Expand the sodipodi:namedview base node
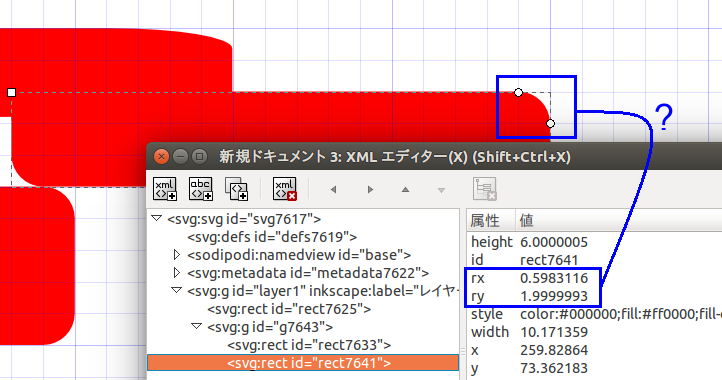 click(x=176, y=255)
